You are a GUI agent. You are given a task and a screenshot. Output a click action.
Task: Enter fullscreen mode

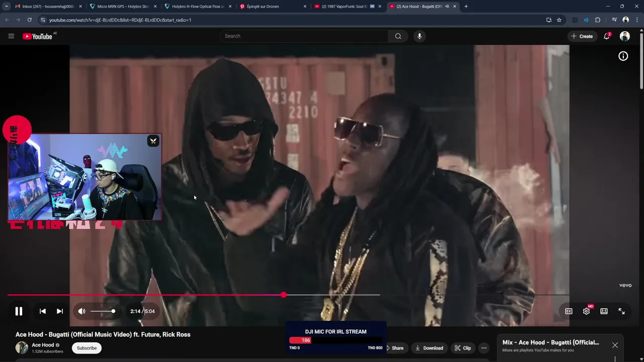(x=621, y=311)
